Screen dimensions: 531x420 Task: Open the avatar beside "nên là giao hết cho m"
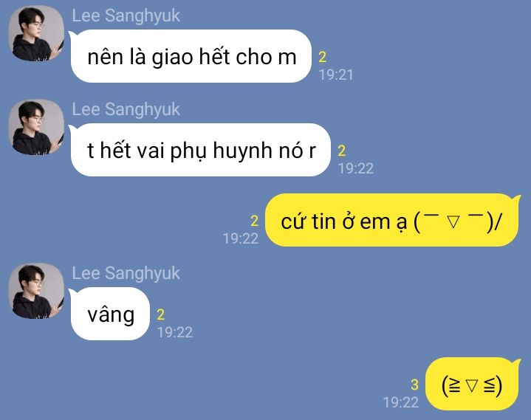36,33
